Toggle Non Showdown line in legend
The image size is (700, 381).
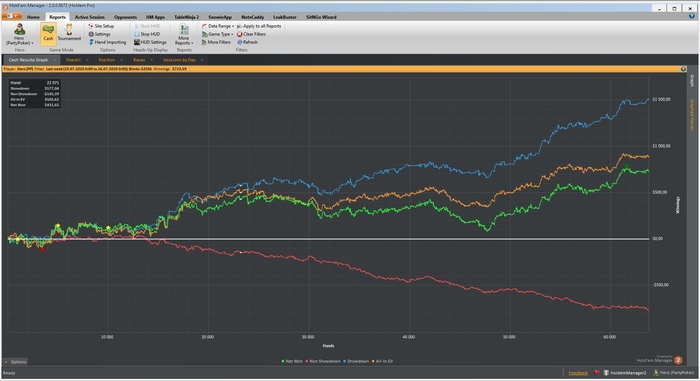click(323, 361)
